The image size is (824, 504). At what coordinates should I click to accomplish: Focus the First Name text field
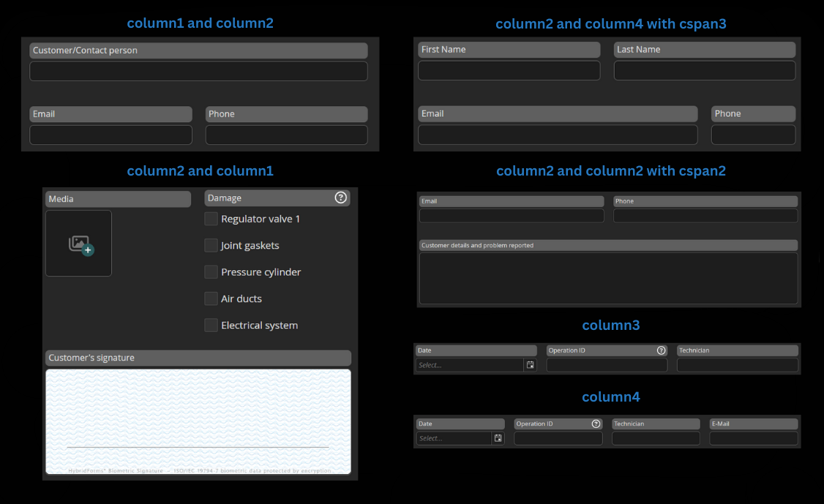[509, 70]
